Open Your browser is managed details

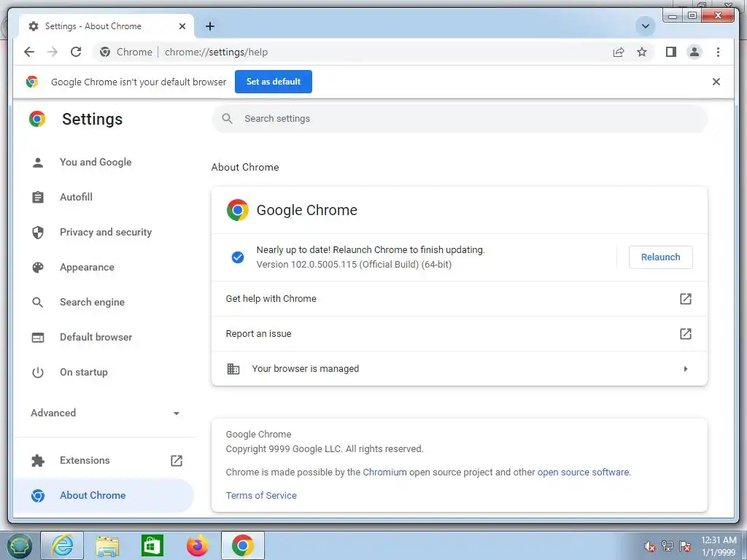coord(460,368)
